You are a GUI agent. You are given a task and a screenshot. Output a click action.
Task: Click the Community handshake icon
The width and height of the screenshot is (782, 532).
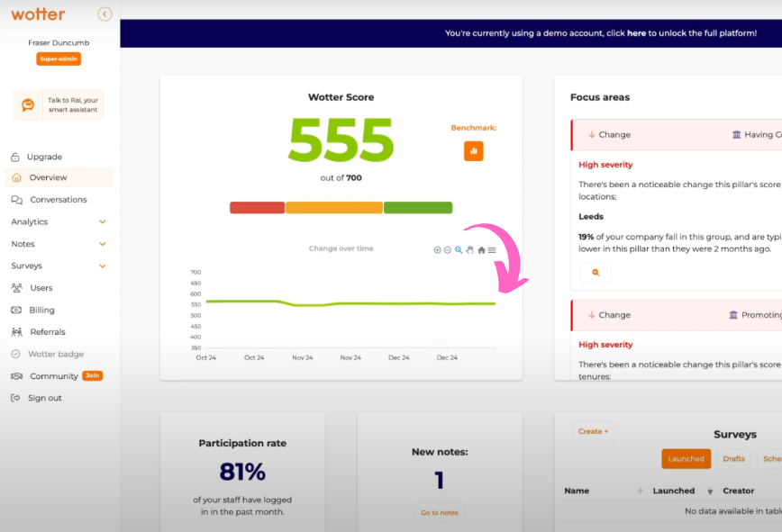[16, 376]
